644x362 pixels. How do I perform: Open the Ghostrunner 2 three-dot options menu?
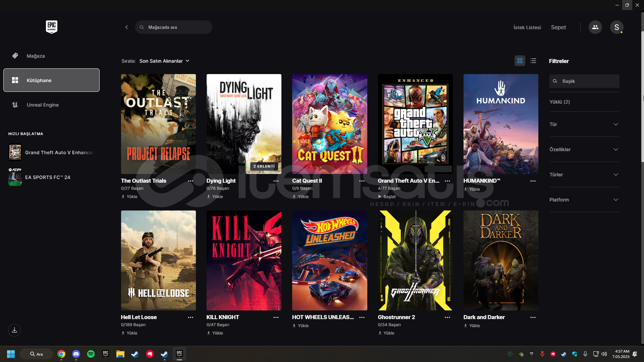tap(447, 317)
